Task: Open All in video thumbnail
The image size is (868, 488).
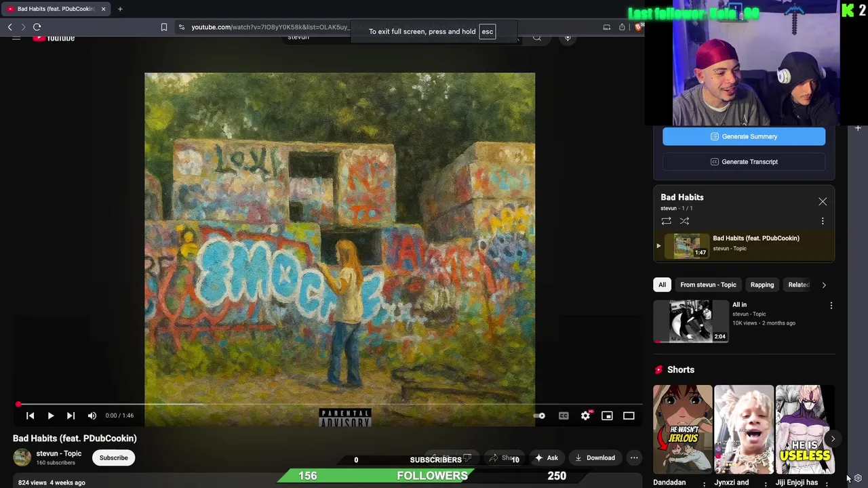Action: tap(691, 321)
